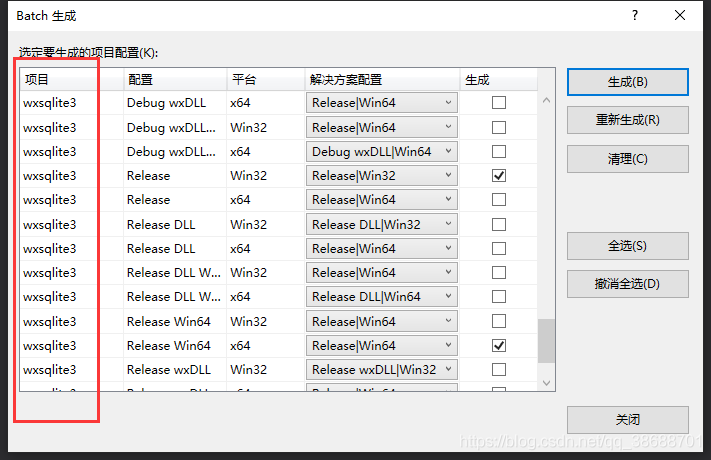Sort by the 平台 column header
711x460 pixels.
pos(266,80)
